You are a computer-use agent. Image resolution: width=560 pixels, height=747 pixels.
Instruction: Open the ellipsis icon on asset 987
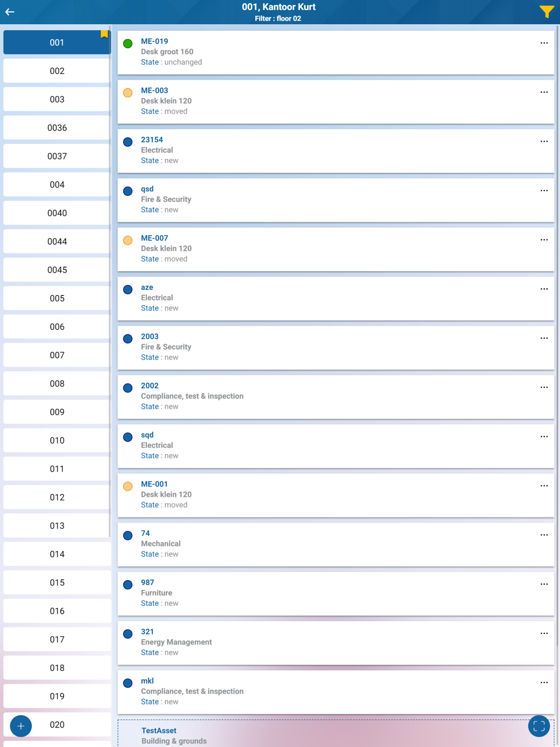544,585
